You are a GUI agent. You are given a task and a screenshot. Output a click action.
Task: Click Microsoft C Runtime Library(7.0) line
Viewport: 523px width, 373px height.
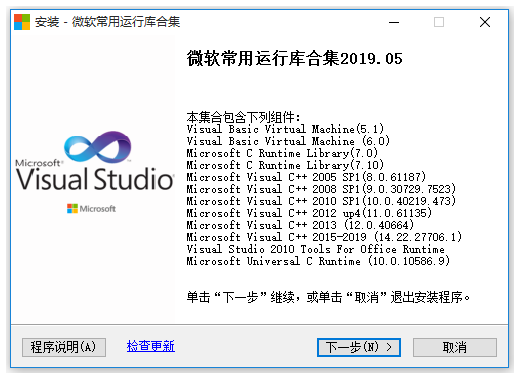point(282,153)
